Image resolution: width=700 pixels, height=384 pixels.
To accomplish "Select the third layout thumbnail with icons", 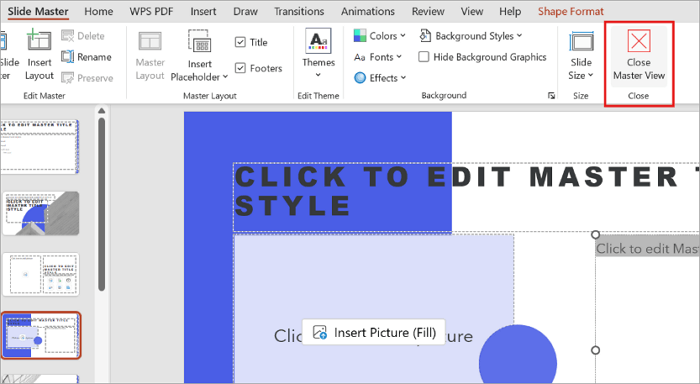I will [41, 274].
